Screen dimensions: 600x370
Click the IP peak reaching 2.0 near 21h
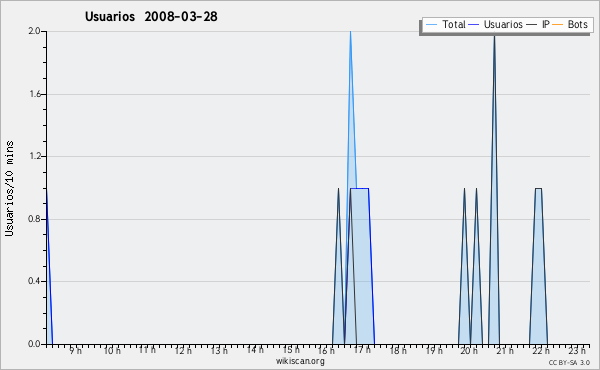[x=494, y=37]
